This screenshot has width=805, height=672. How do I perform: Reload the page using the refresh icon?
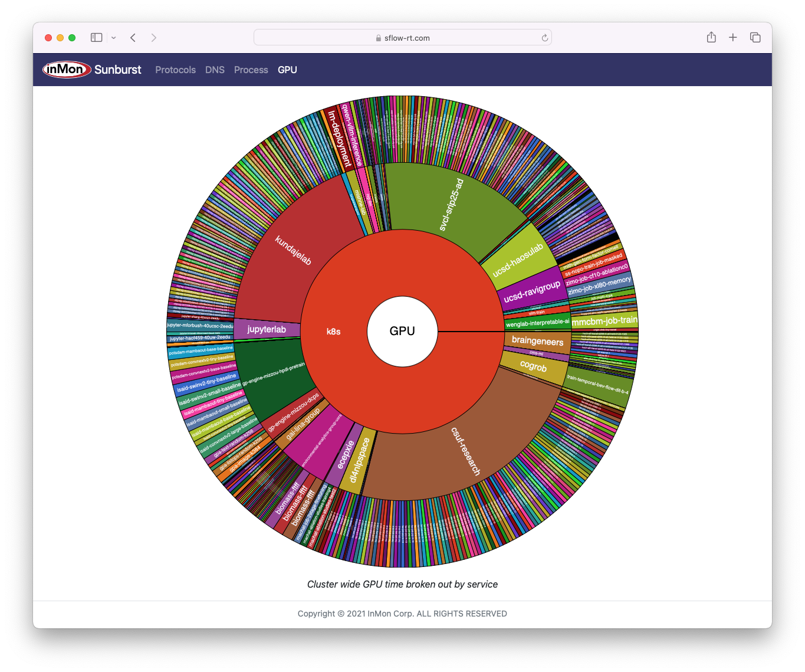544,38
